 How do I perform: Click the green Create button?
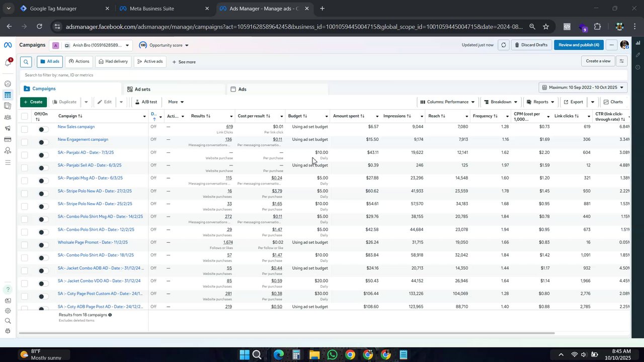(33, 102)
